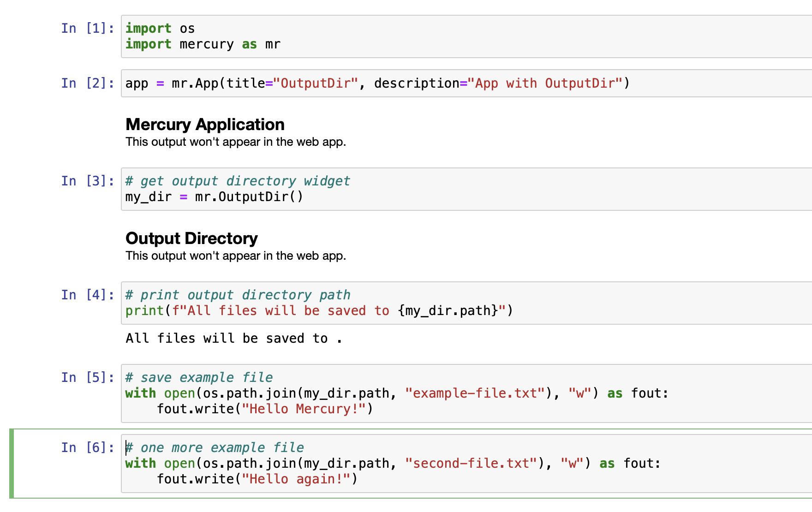This screenshot has width=812, height=512.
Task: Click the won't appear in web app message
Action: pos(235,142)
